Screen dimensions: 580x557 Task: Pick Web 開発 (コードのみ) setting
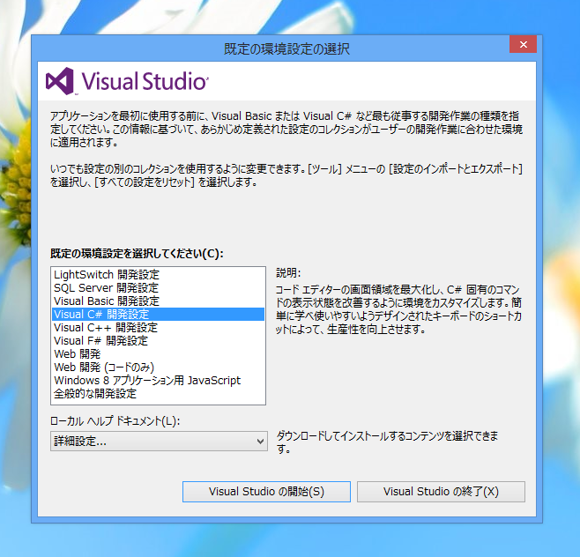pos(158,367)
